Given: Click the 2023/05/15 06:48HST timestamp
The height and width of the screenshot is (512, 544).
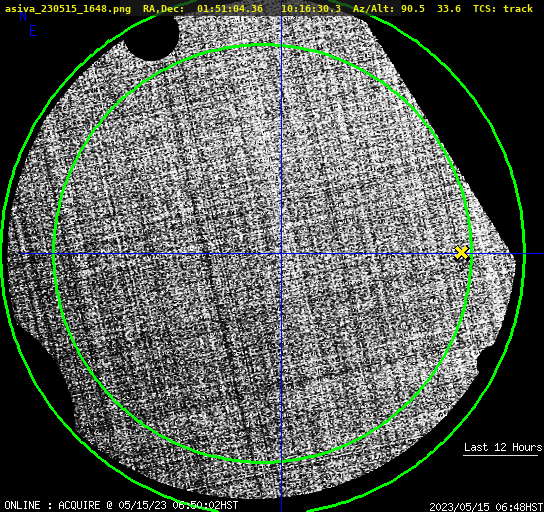Looking at the screenshot, I should click(486, 506).
